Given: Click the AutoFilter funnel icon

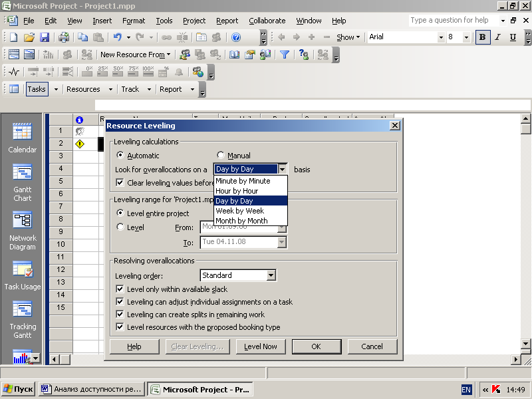Looking at the screenshot, I should (285, 55).
